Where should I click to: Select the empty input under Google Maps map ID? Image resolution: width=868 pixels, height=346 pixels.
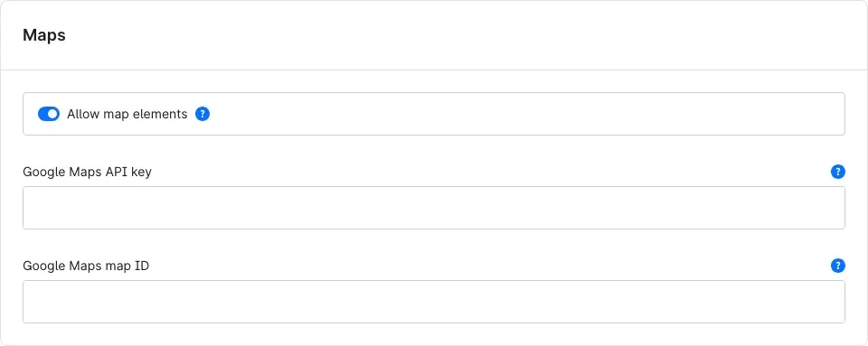(434, 302)
